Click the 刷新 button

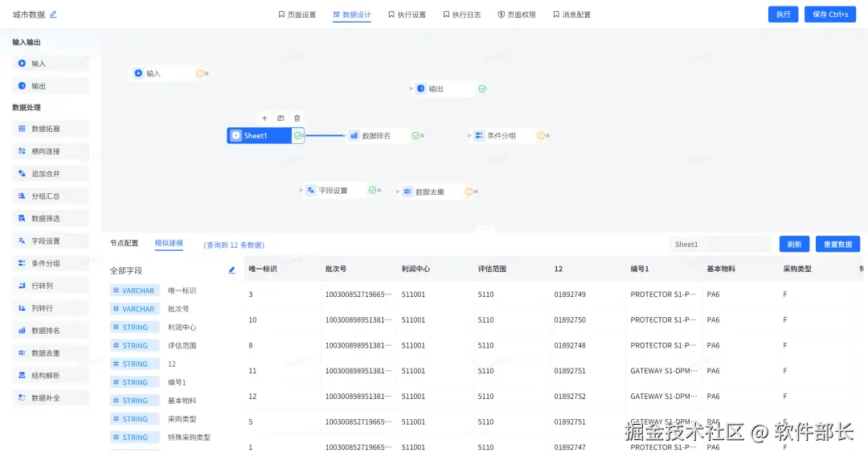pos(794,245)
